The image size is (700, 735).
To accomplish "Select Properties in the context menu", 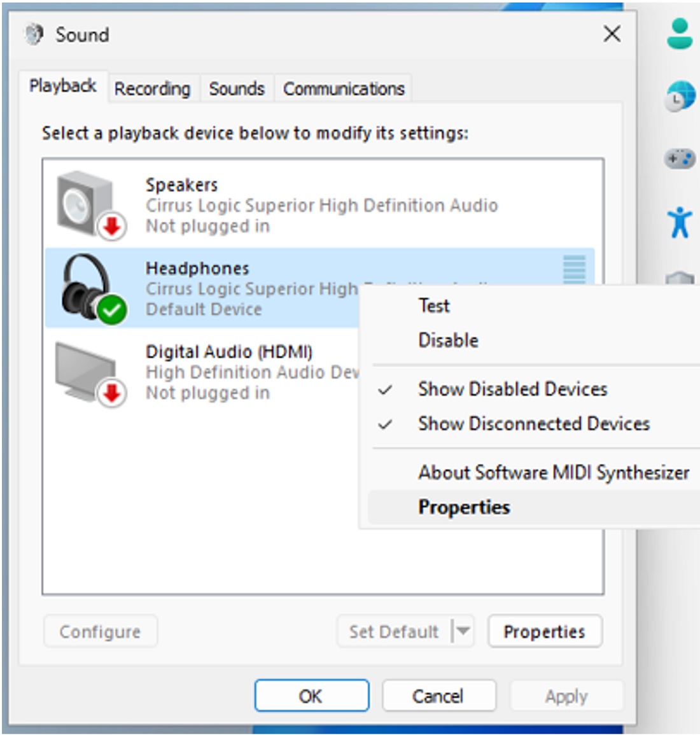I will [x=464, y=507].
